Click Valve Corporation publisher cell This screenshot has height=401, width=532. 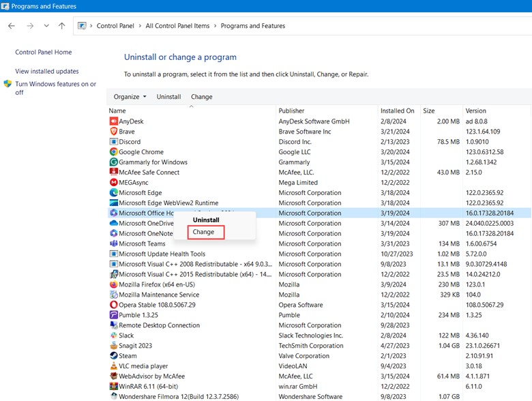point(304,355)
